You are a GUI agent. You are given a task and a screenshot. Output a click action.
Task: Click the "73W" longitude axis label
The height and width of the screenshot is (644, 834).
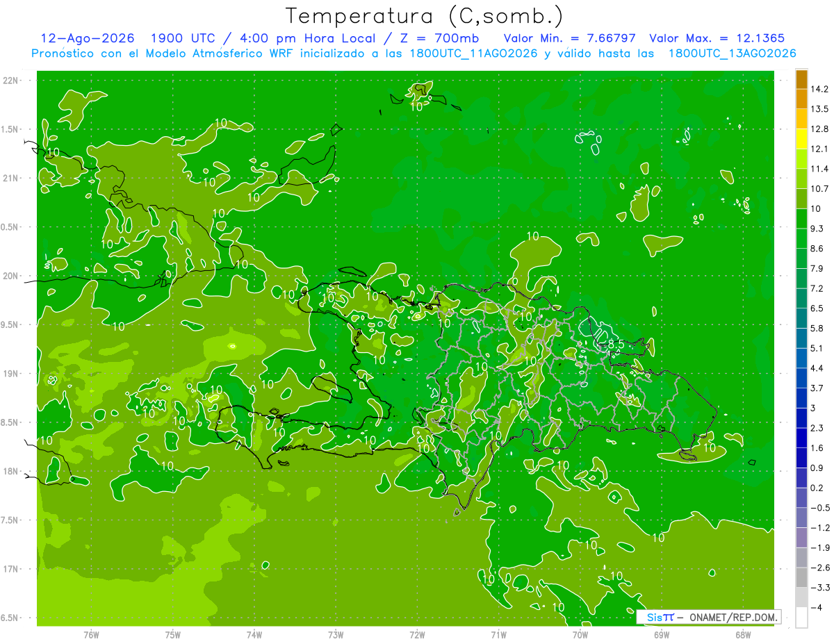336,634
